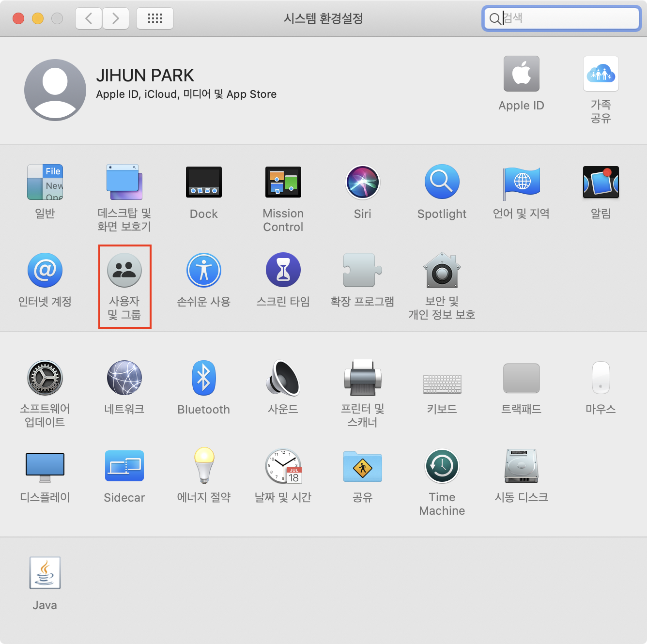
Task: Open 스크린 타임 preferences
Action: pyautogui.click(x=283, y=270)
